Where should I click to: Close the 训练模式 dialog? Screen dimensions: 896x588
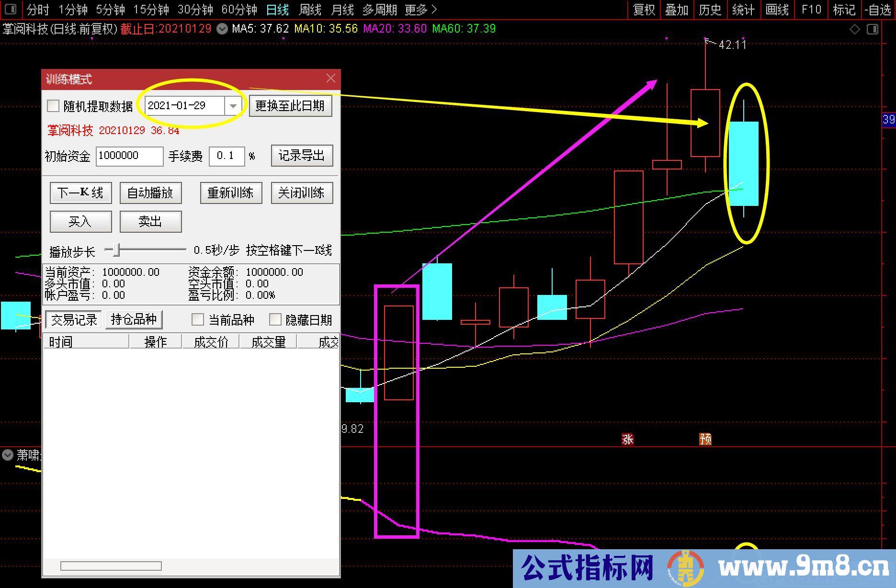coord(330,79)
